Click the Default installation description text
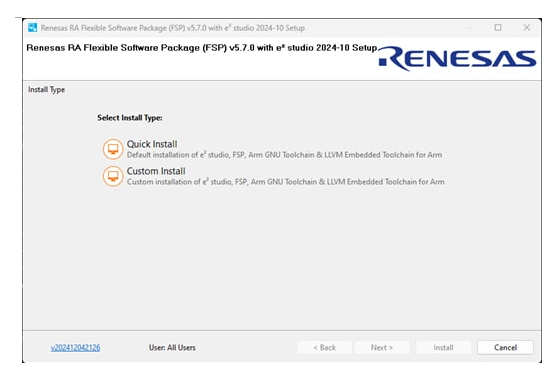552x375 pixels. pyautogui.click(x=284, y=155)
